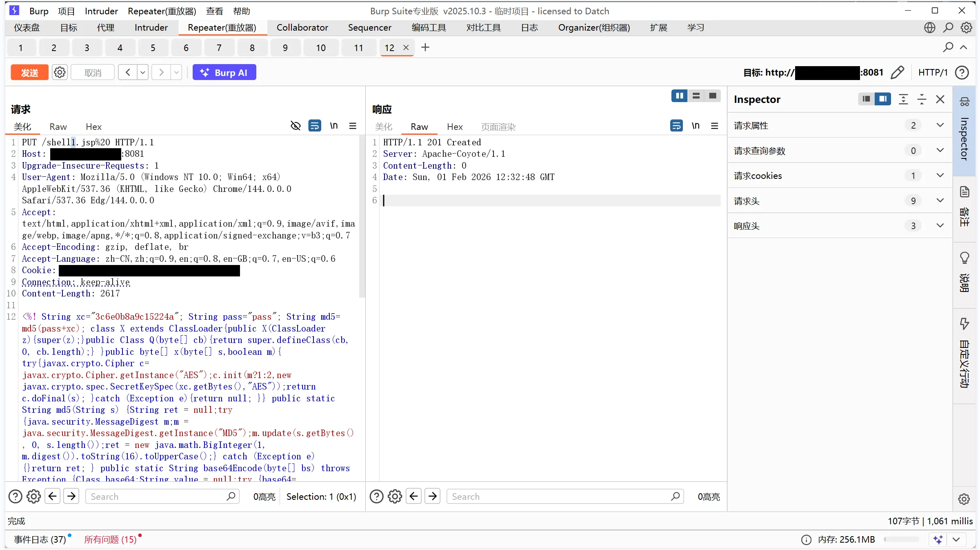
Task: Open the Intruder tool tab
Action: coord(151,28)
